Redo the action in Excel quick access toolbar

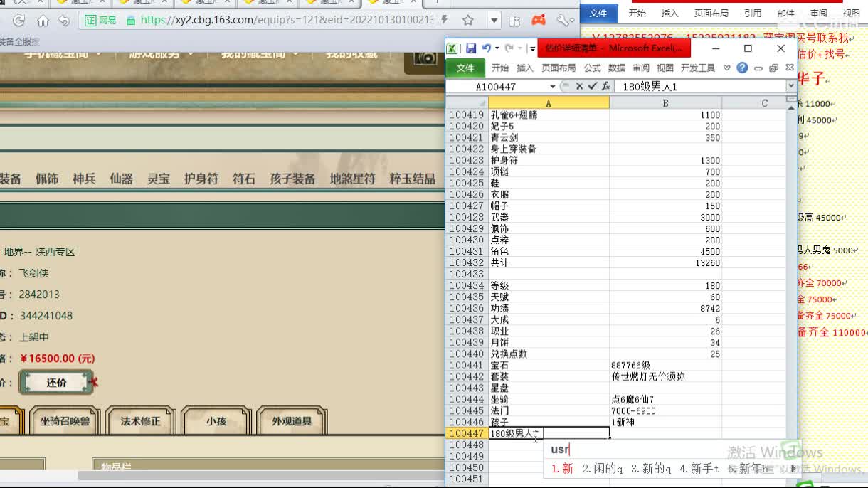point(509,48)
